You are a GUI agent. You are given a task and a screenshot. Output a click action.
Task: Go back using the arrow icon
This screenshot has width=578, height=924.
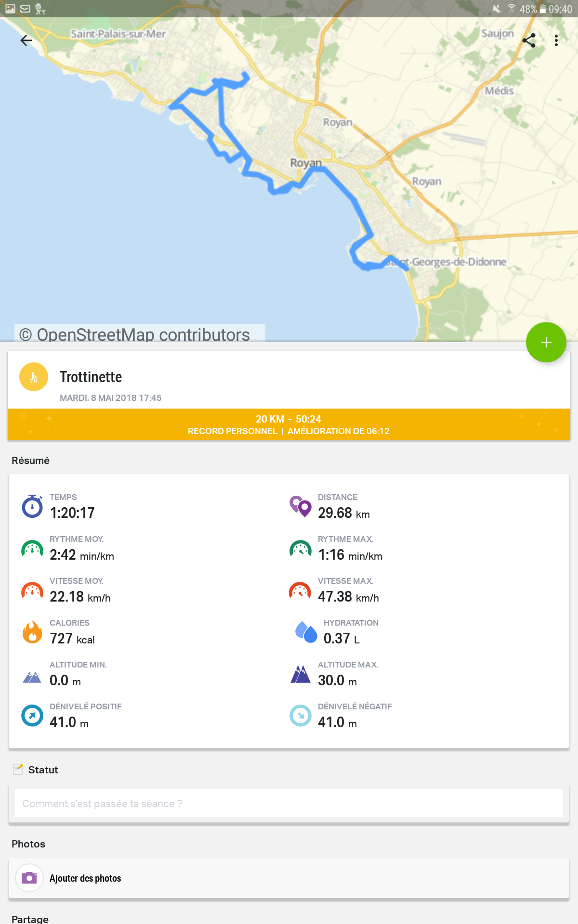point(26,40)
